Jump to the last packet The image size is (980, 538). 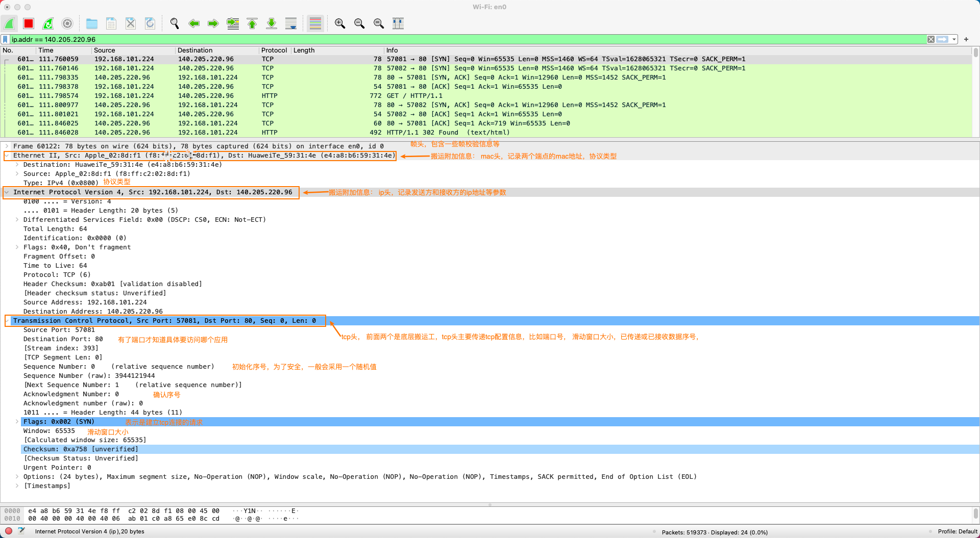click(x=272, y=23)
